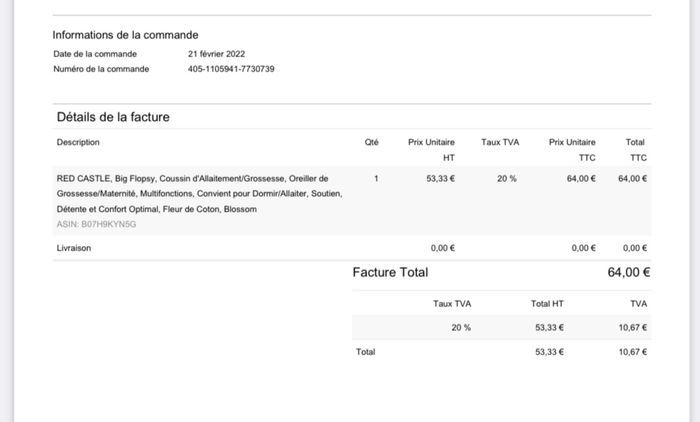Image resolution: width=700 pixels, height=422 pixels.
Task: Select the 'Informations de la commande' heading
Action: 125,35
